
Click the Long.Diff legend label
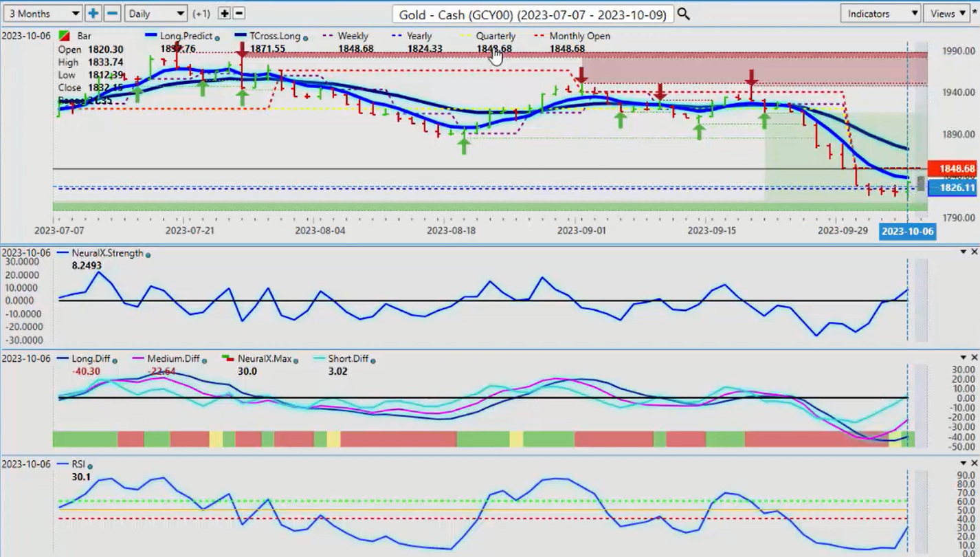(x=91, y=358)
